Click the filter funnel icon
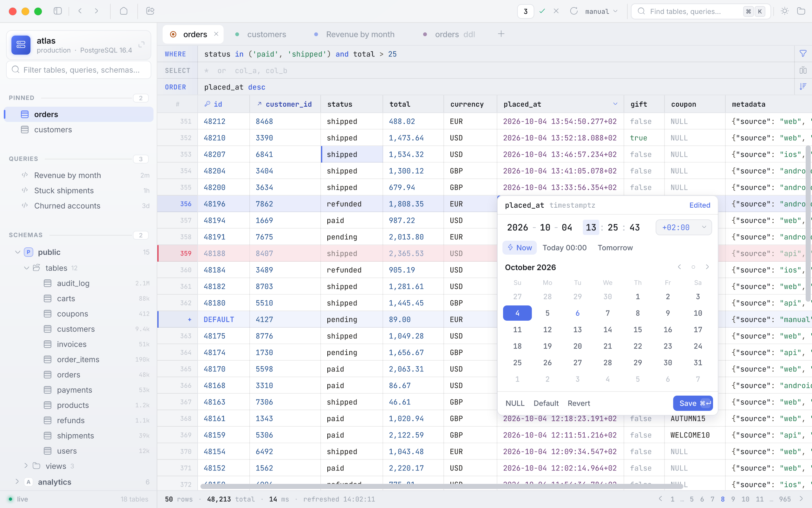 point(803,54)
